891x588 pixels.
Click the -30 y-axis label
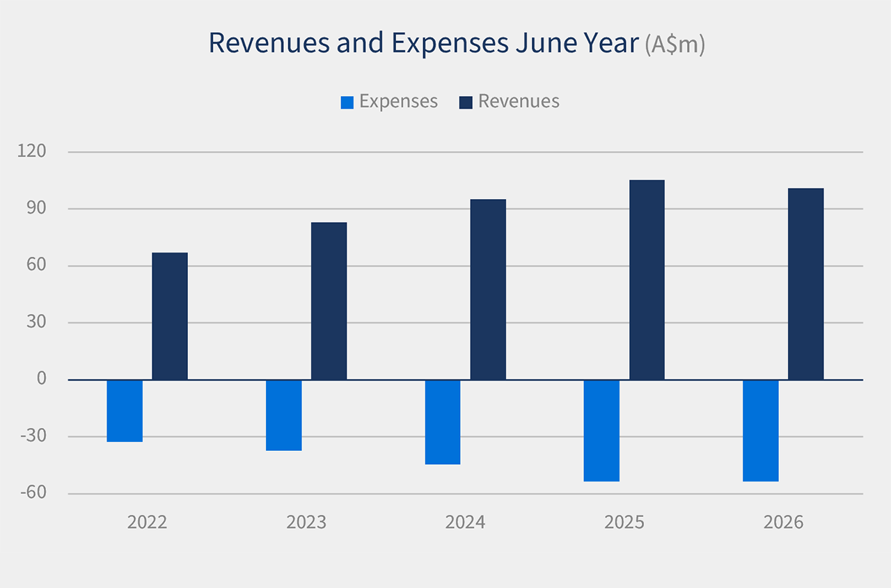coord(33,436)
